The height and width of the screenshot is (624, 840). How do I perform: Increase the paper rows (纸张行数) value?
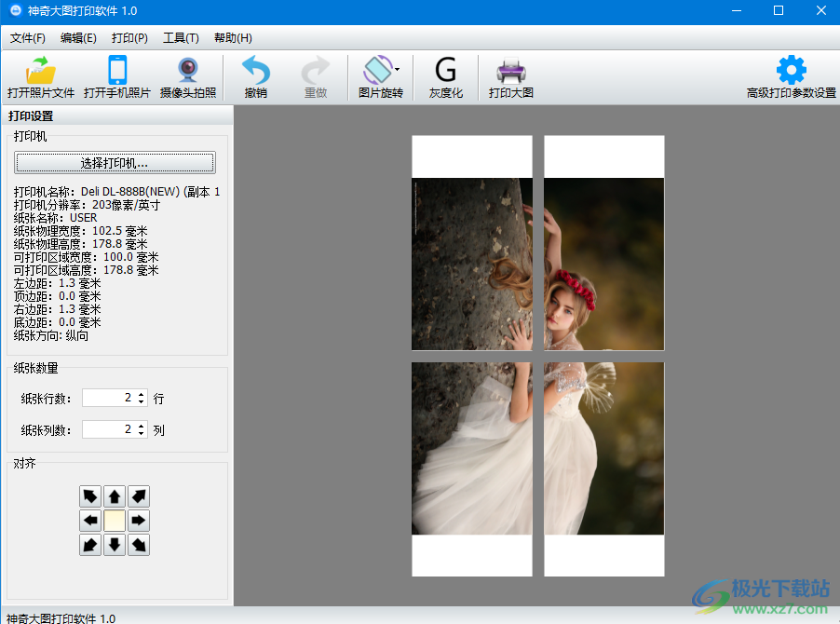pyautogui.click(x=142, y=394)
